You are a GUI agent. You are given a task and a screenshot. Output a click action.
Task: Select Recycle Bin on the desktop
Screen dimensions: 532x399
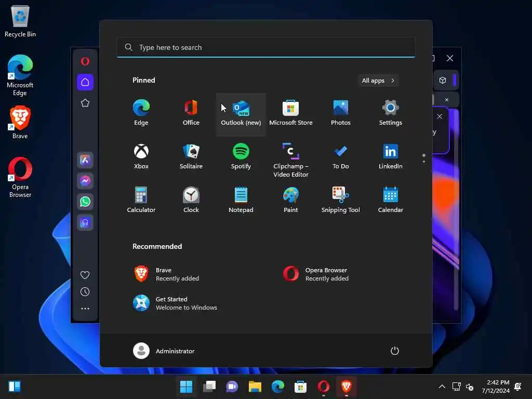20,21
